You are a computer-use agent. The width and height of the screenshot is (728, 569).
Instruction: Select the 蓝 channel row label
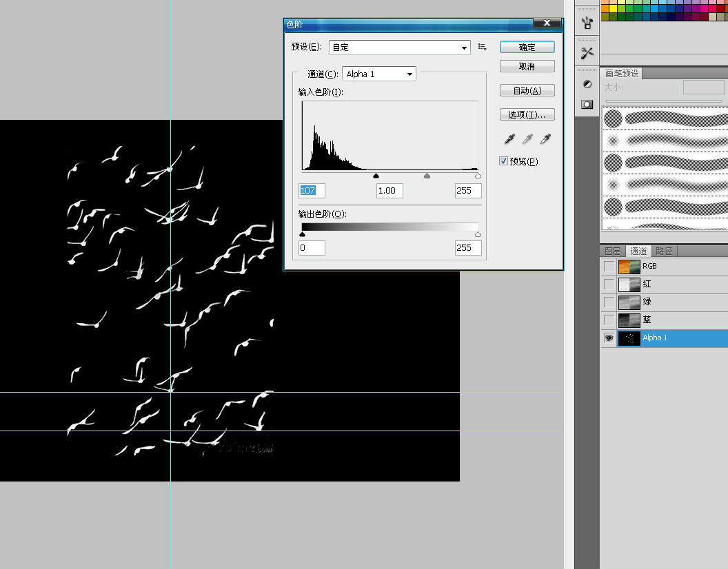coord(647,320)
